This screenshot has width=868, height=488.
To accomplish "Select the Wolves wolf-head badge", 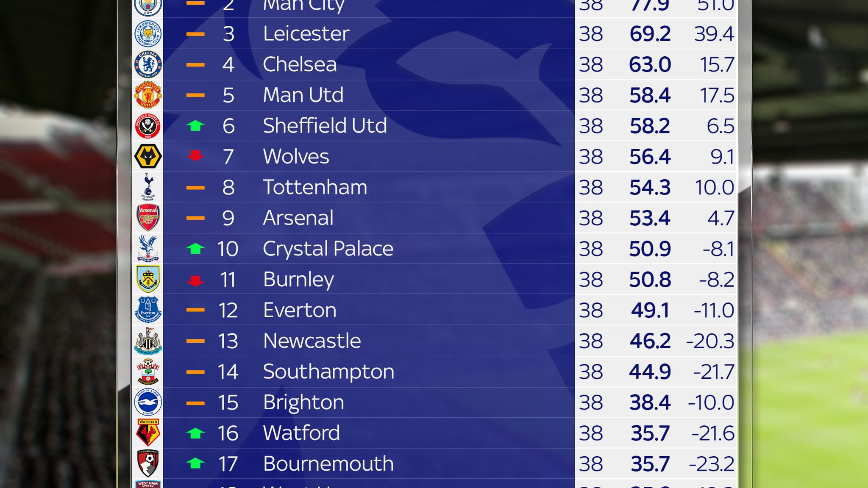I will pos(148,156).
